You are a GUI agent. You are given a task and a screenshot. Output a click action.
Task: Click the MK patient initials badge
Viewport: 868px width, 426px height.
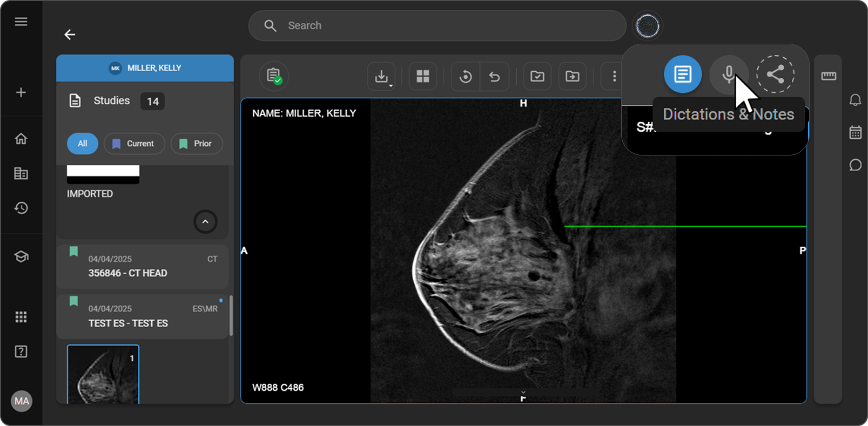tap(116, 68)
